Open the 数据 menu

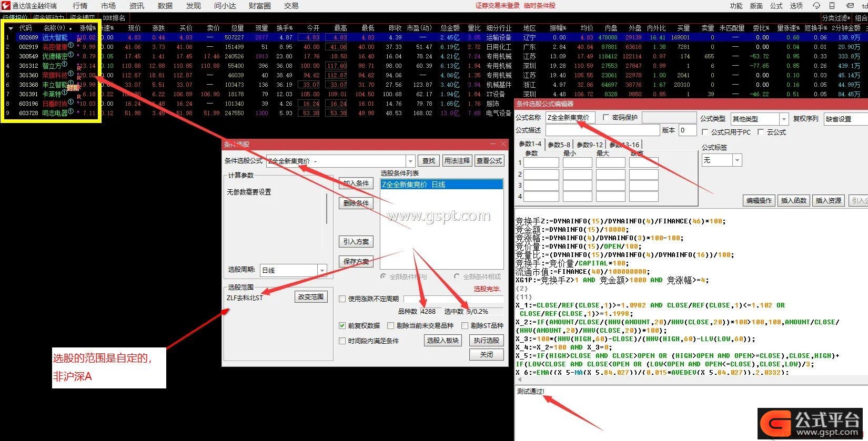coord(165,6)
